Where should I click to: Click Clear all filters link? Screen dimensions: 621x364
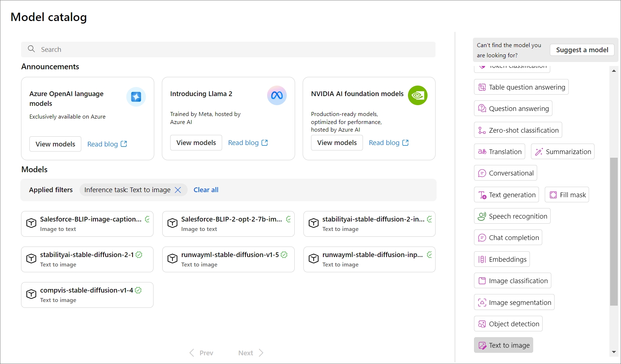point(206,190)
